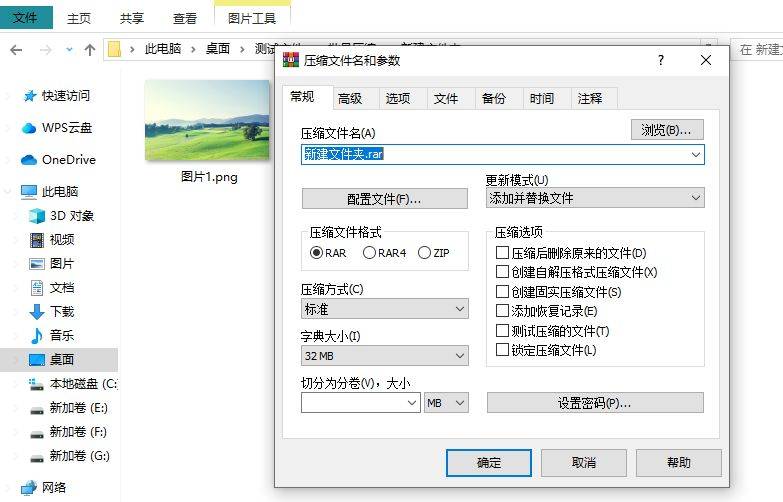Viewport: 783px width, 502px height.
Task: Click the 设置密码(P)... button
Action: (595, 403)
